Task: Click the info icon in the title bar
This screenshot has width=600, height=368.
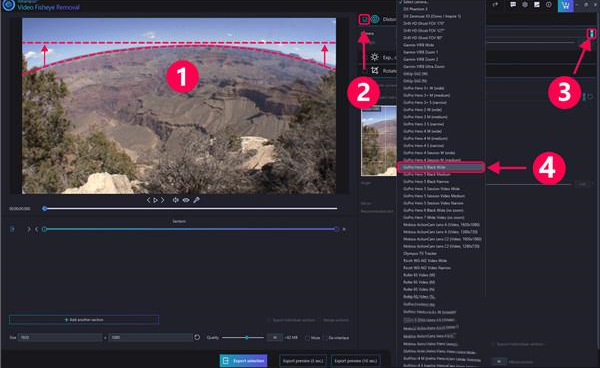Action: click(x=549, y=5)
